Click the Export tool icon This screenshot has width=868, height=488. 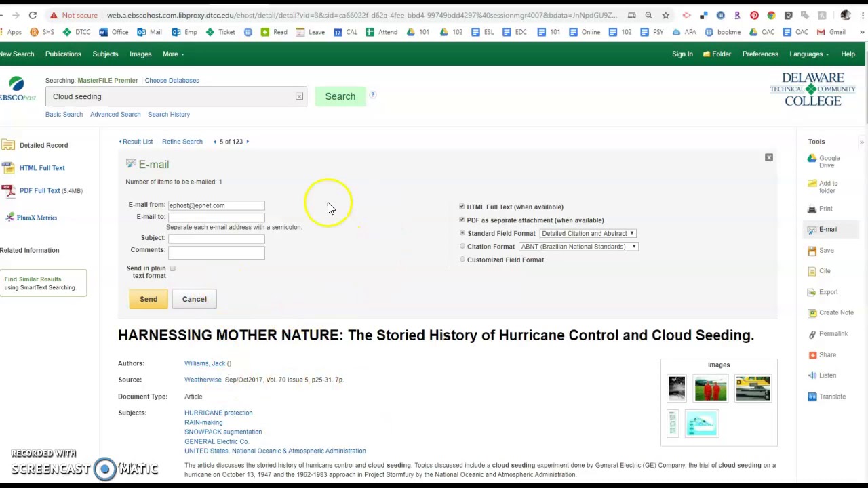pos(812,292)
